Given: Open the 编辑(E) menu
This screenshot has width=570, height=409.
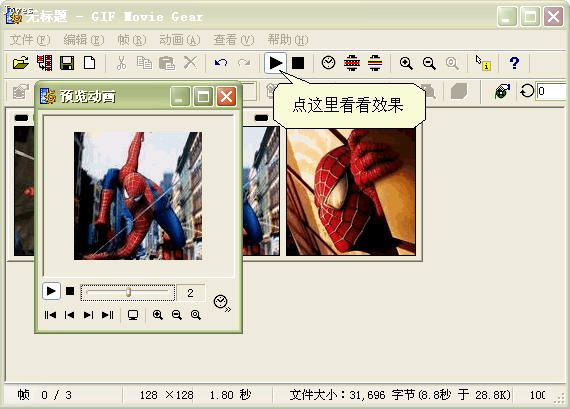Looking at the screenshot, I should click(84, 40).
